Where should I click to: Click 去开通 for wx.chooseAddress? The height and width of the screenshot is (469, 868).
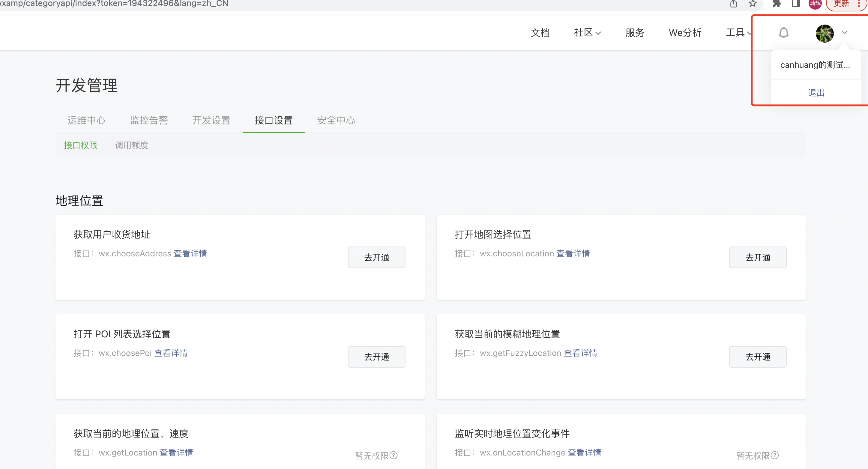tap(376, 257)
